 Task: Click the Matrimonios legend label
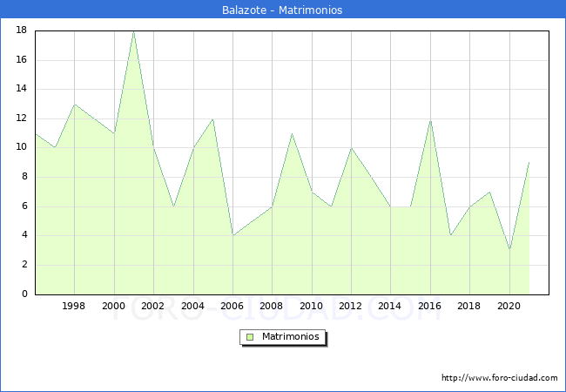click(x=291, y=337)
